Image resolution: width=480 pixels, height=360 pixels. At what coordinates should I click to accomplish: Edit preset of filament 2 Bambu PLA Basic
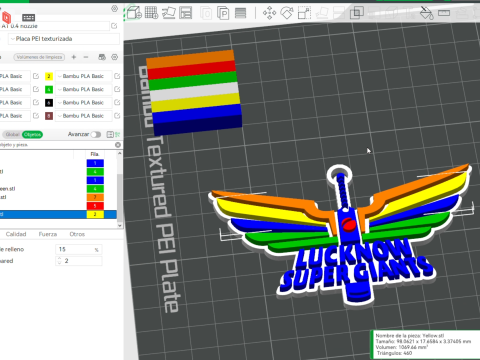click(117, 76)
